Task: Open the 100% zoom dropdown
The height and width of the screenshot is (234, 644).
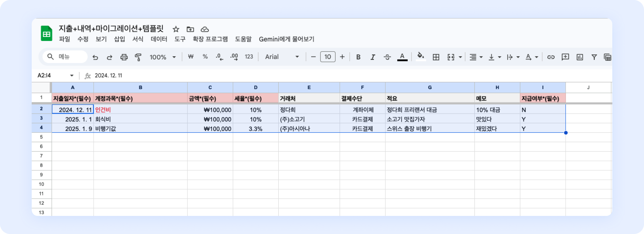Action: click(x=163, y=57)
